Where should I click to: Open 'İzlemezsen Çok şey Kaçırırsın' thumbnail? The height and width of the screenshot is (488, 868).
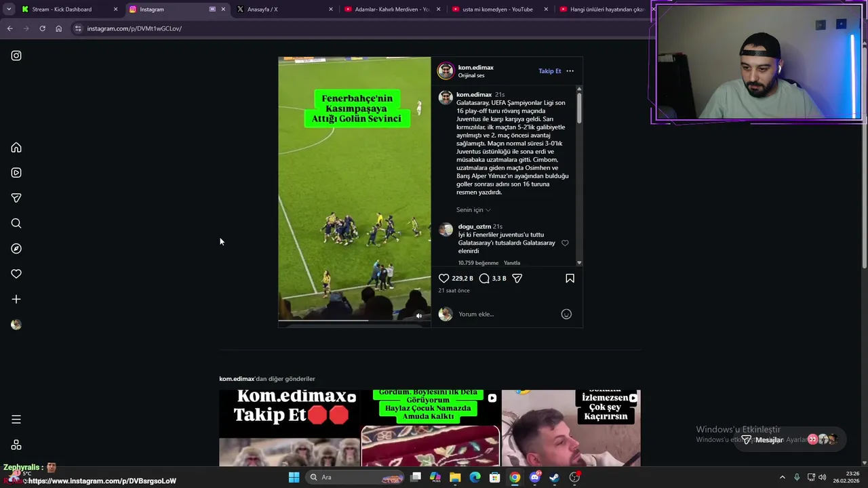571,428
